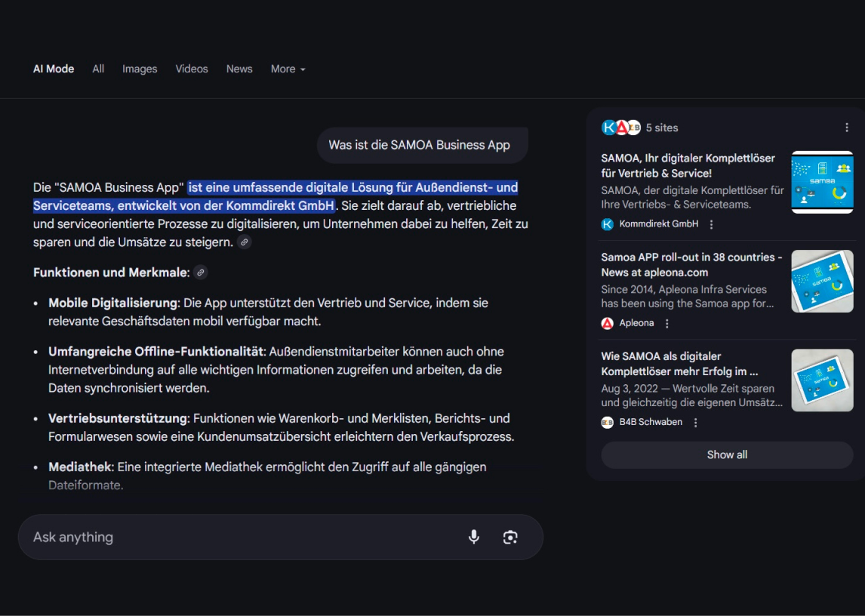Open three-dot menu of sites panel
865x616 pixels.
[x=847, y=128]
